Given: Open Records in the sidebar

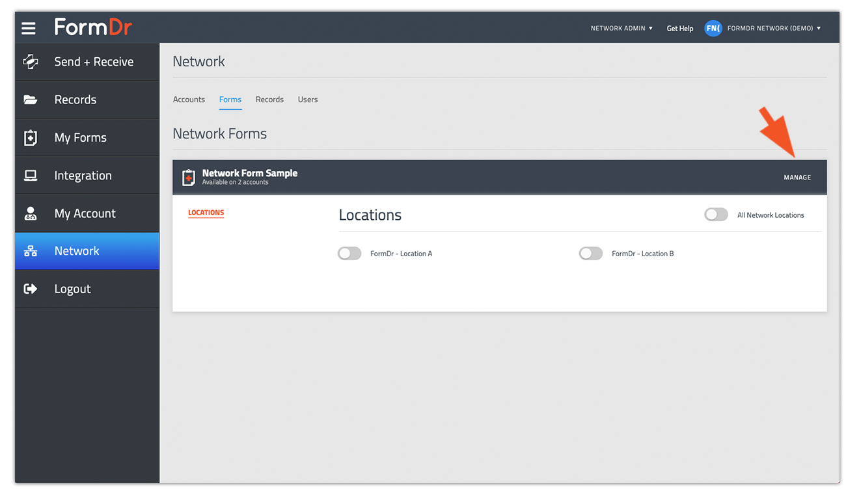Looking at the screenshot, I should (87, 99).
